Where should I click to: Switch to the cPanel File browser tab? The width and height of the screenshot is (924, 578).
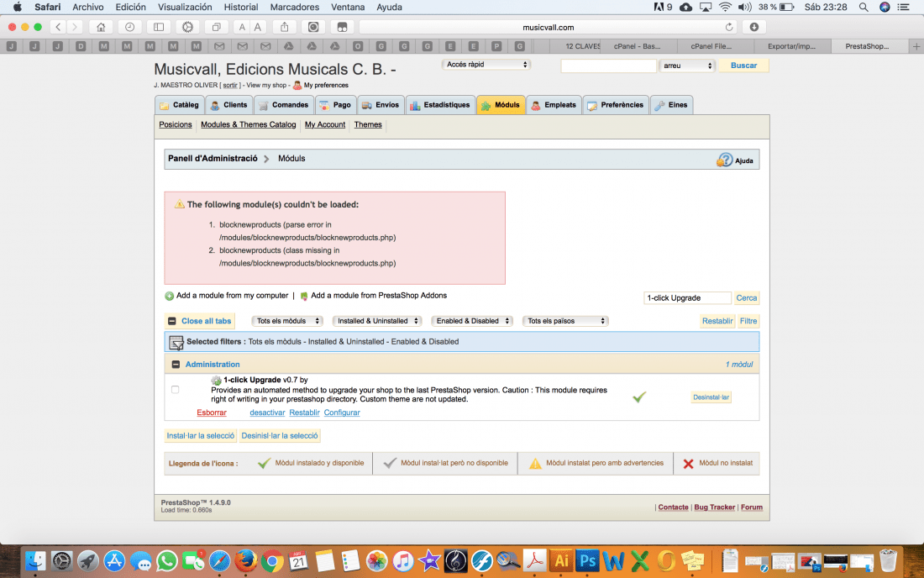click(x=711, y=46)
